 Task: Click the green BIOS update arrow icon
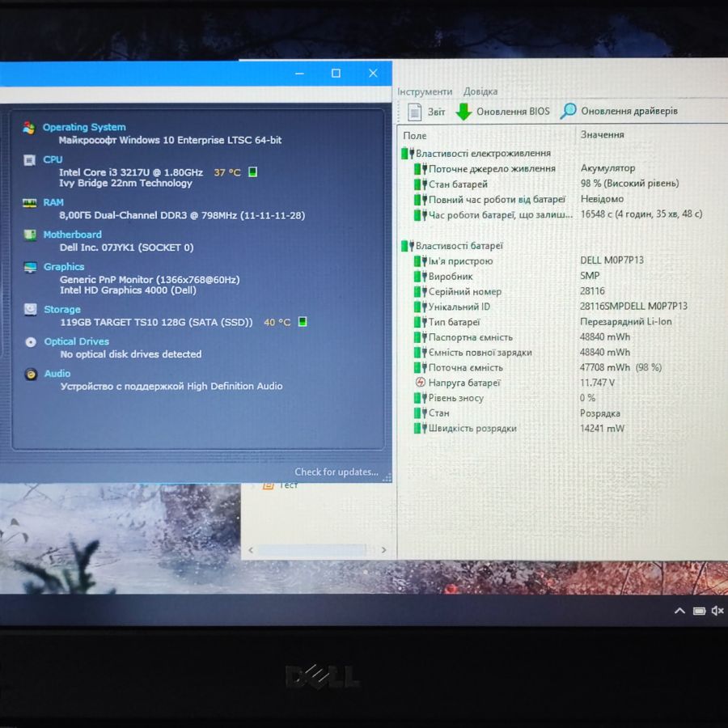point(463,112)
